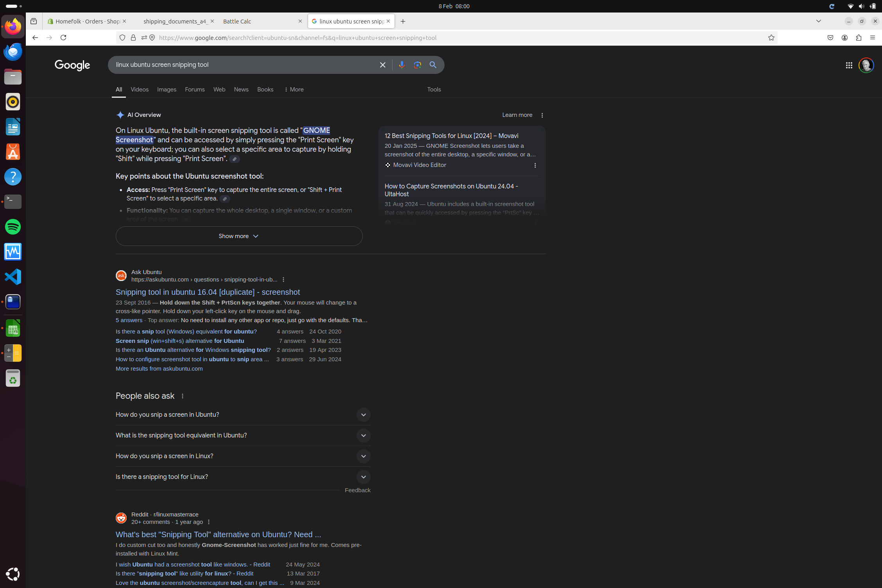Launch Spotify from the dock
882x588 pixels.
click(x=13, y=227)
